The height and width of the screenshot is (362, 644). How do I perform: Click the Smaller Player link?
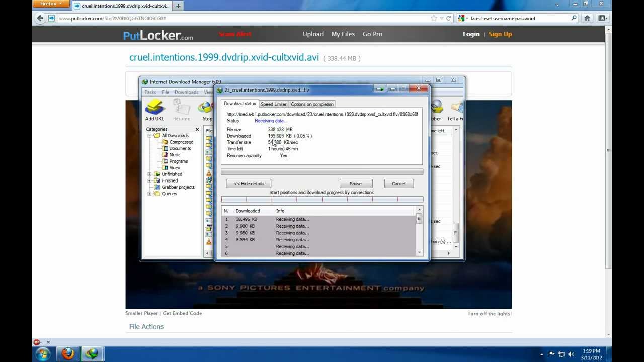pos(141,313)
